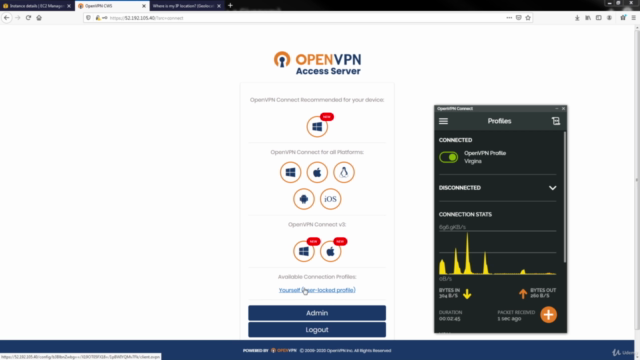This screenshot has height=360, width=640.
Task: Open a new browser tab
Action: pyautogui.click(x=230, y=6)
